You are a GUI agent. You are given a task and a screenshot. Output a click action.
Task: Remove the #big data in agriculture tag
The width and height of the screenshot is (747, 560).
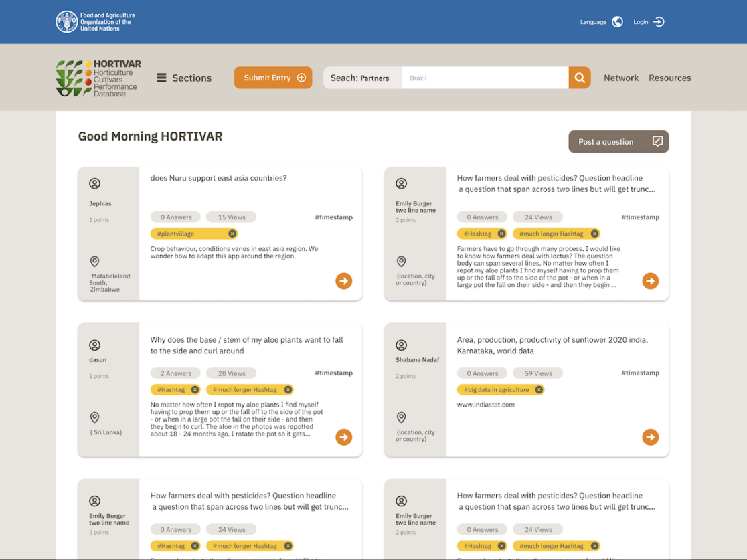539,389
